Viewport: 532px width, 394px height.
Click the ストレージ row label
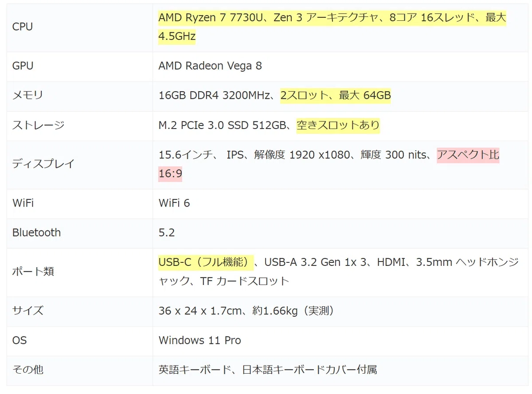tap(38, 125)
